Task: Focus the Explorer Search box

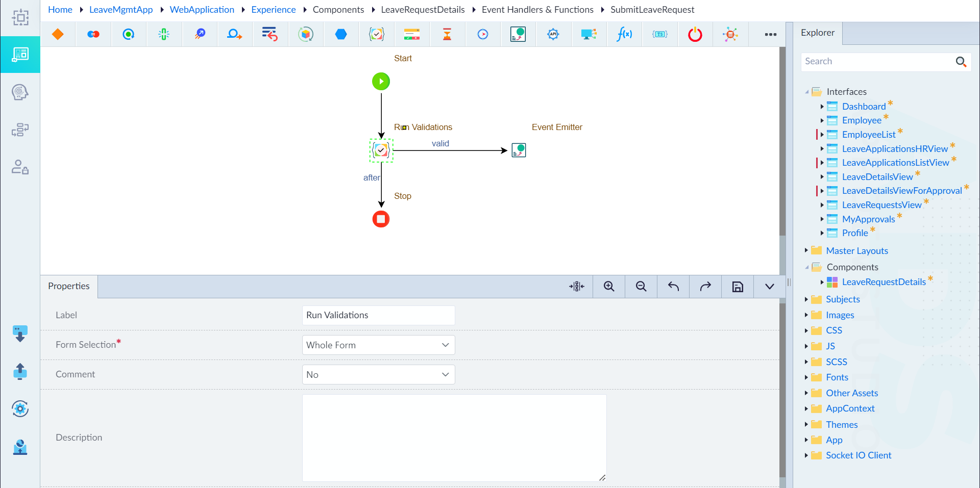Action: (878, 61)
